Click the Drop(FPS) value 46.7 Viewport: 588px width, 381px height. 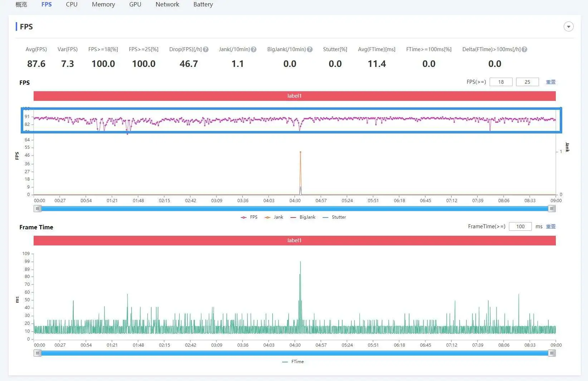(x=189, y=64)
